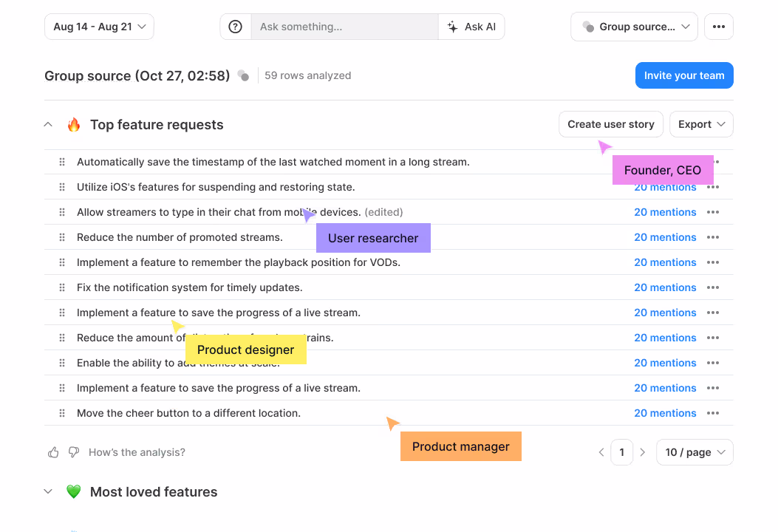Click the thumbs up feedback icon
Viewport: 778px width, 532px height.
54,452
